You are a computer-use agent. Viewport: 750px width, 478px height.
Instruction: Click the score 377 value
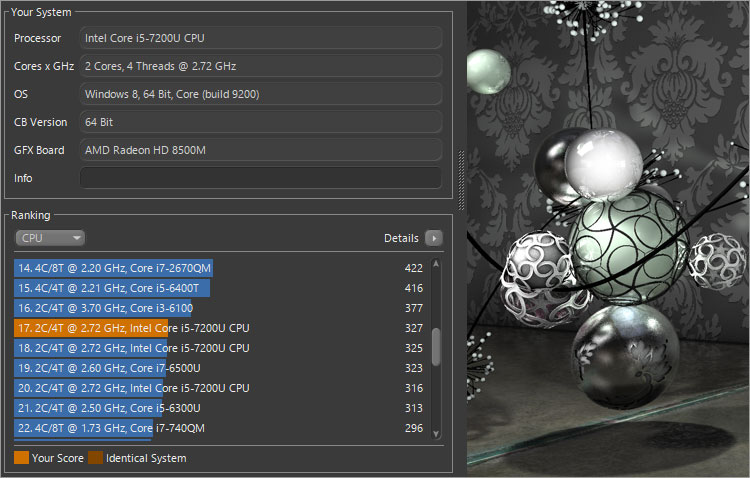point(414,308)
